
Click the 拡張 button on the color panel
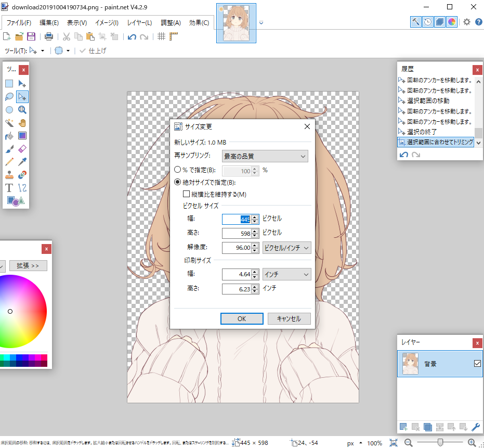click(x=28, y=265)
